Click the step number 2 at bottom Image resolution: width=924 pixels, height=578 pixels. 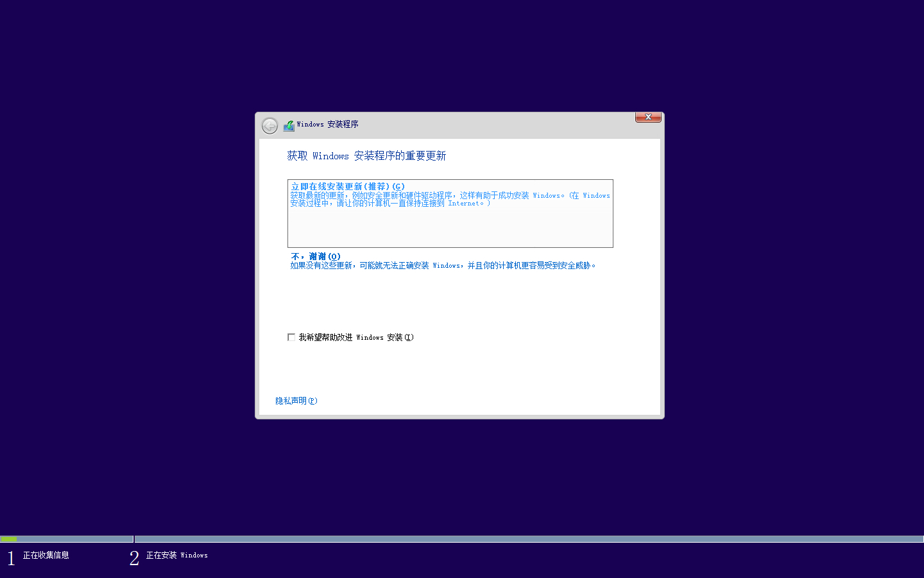click(x=134, y=558)
